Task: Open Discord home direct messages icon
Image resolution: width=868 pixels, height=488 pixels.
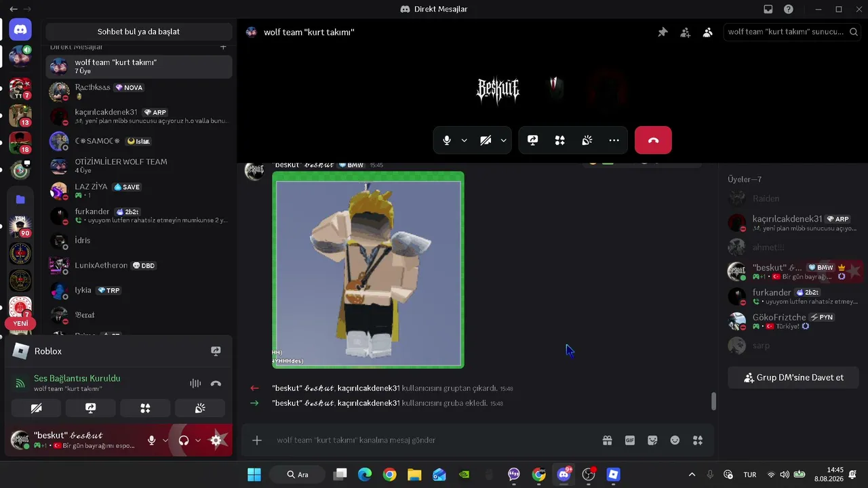Action: [20, 29]
